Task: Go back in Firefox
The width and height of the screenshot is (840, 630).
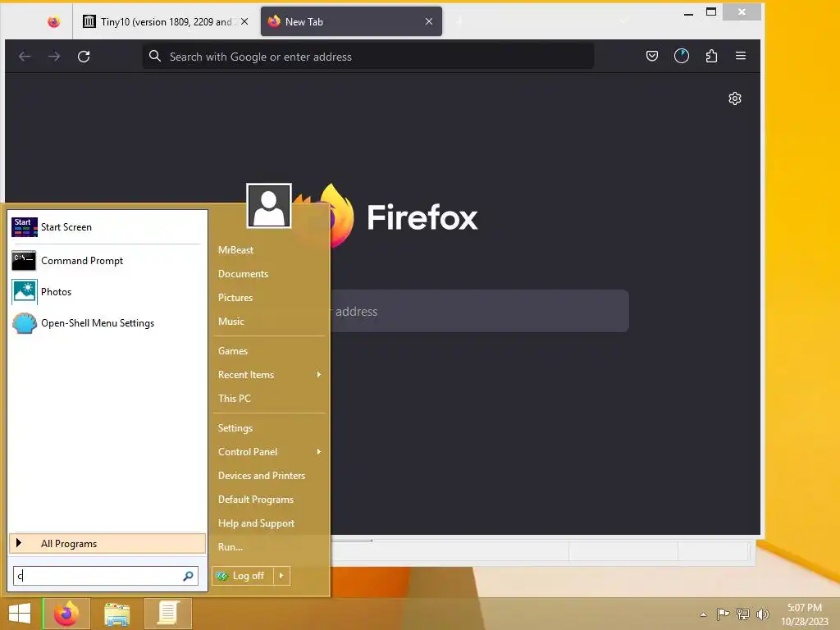Action: pos(25,57)
